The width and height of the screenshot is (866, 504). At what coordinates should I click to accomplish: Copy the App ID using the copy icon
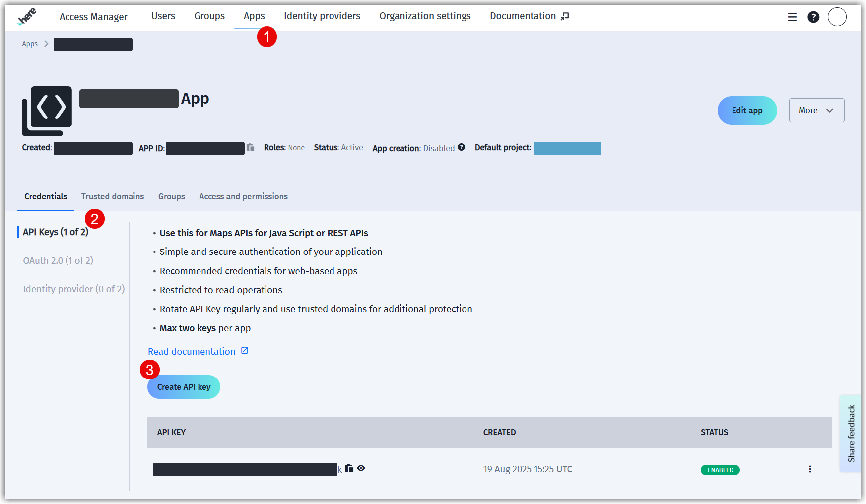click(x=251, y=148)
